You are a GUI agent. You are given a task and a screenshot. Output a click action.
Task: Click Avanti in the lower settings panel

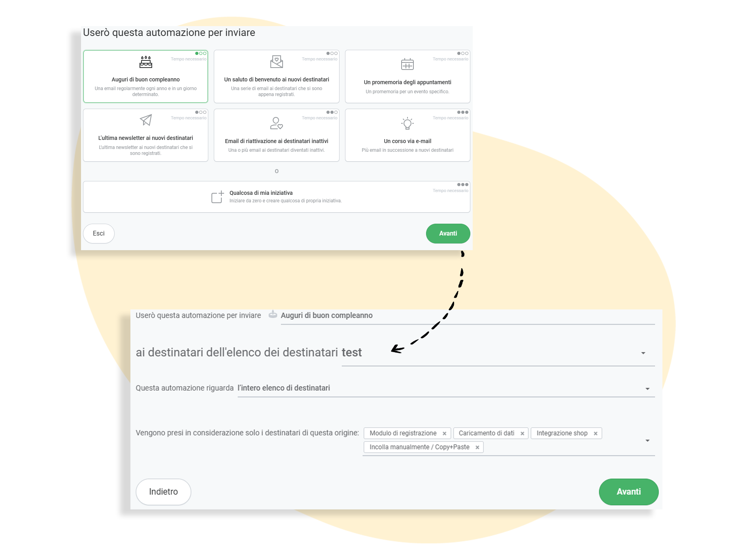click(628, 492)
